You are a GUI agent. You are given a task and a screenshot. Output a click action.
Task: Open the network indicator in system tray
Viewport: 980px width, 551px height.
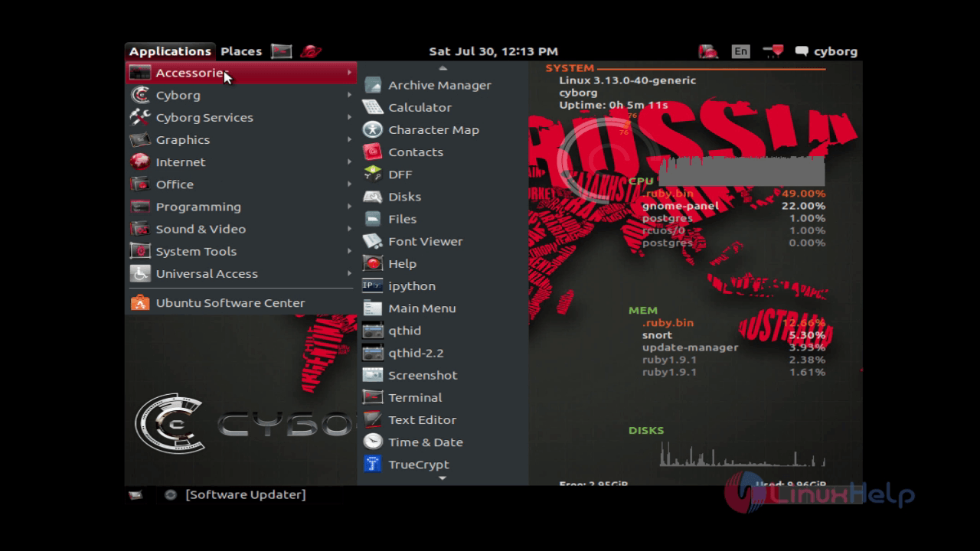[x=773, y=51]
